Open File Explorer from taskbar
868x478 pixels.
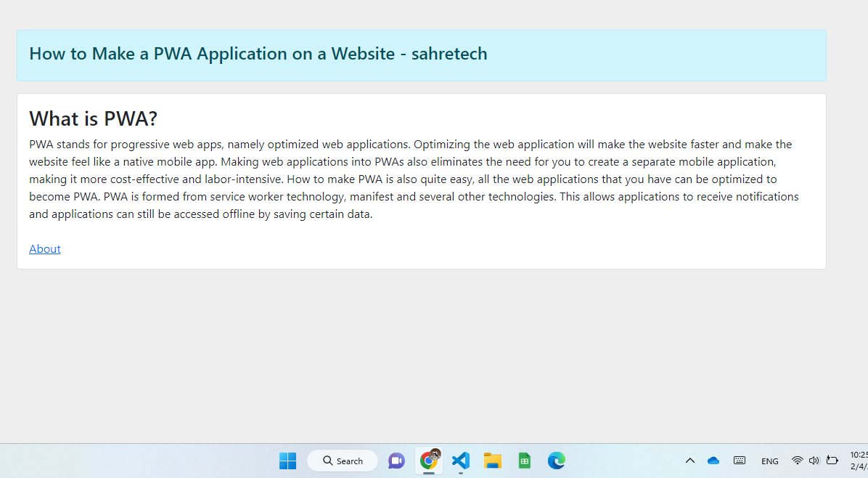coord(493,461)
